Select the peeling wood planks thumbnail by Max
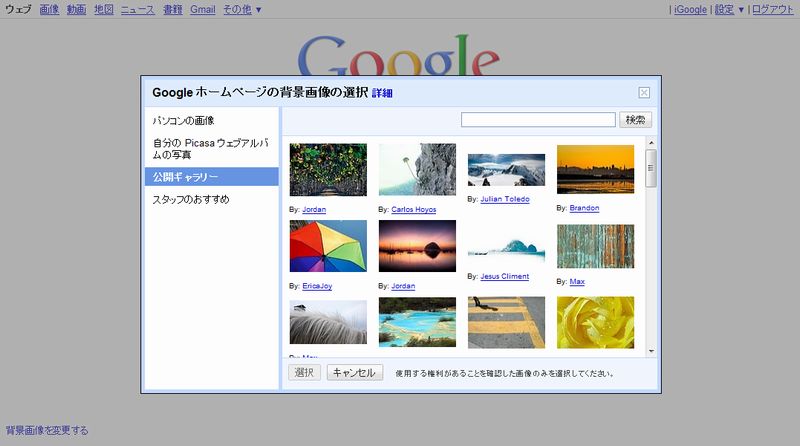The image size is (800, 446). click(595, 246)
